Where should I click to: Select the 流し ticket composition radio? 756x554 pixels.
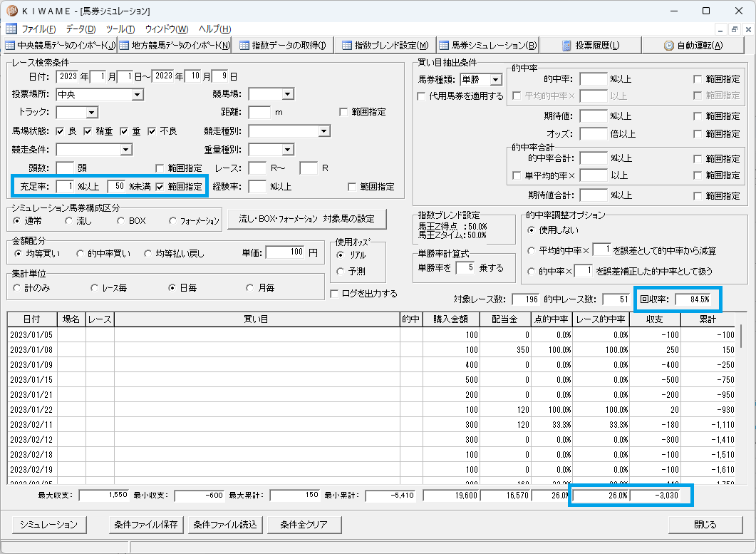click(68, 220)
